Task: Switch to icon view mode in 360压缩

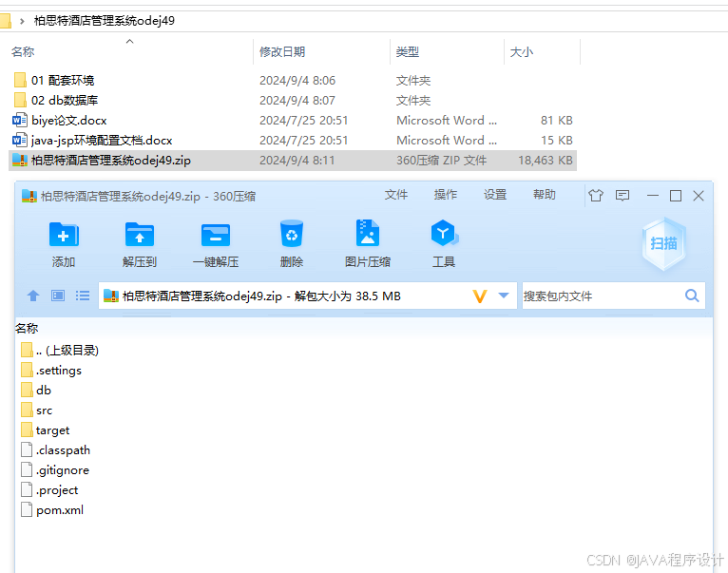Action: coord(58,296)
